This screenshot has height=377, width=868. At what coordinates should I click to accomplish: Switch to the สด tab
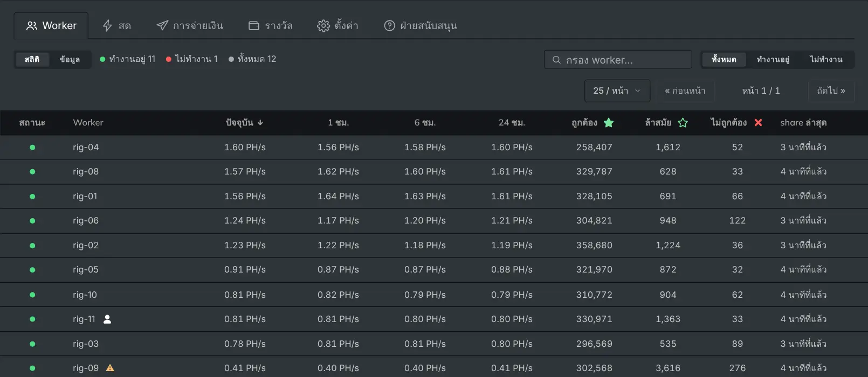click(116, 26)
